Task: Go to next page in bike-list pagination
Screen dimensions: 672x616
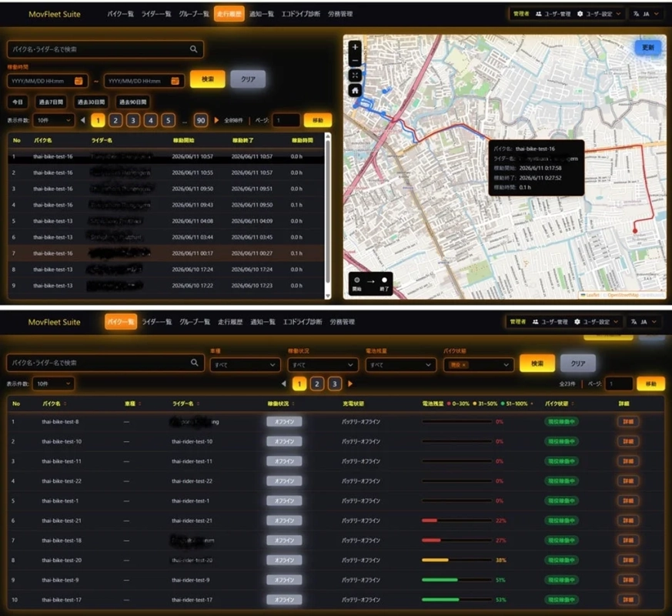Action: (350, 383)
